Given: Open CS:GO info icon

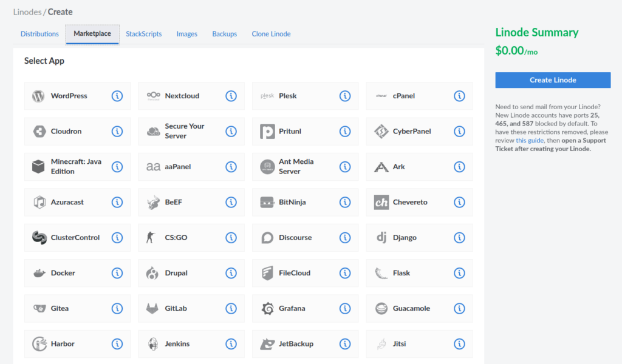Looking at the screenshot, I should coord(231,238).
